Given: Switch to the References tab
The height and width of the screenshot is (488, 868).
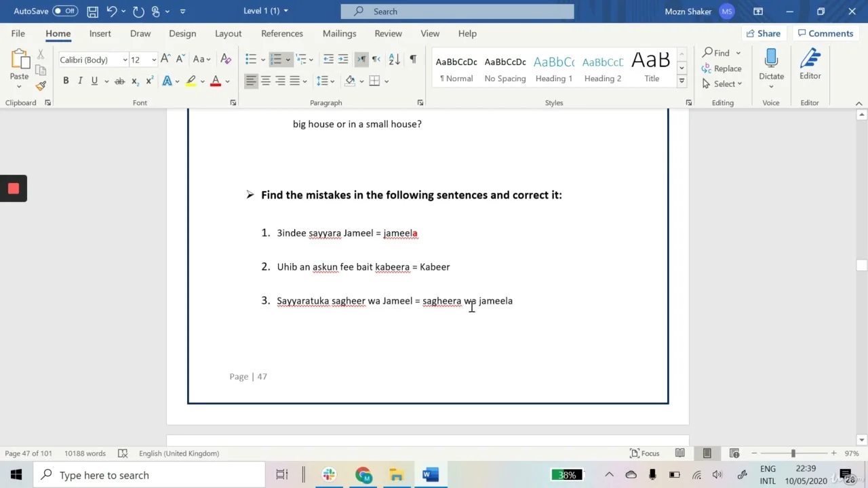Looking at the screenshot, I should coord(282,33).
